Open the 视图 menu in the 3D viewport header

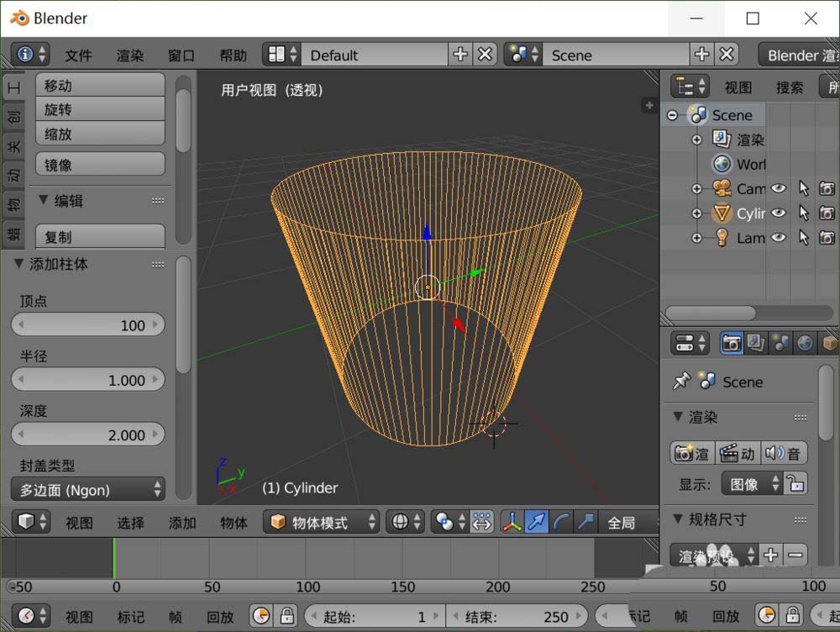coord(78,521)
